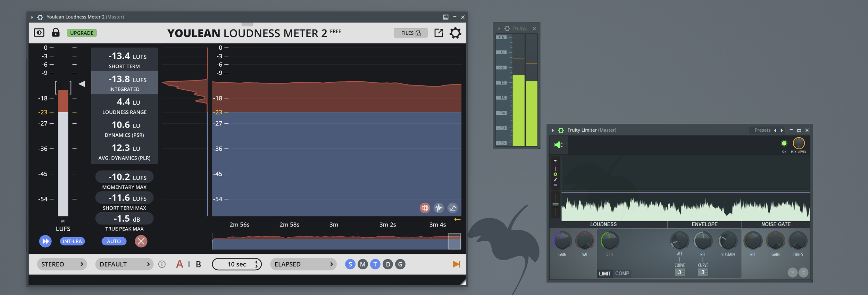Click the round down-arrow button in Limiter corner
868x295 pixels.
pyautogui.click(x=792, y=272)
